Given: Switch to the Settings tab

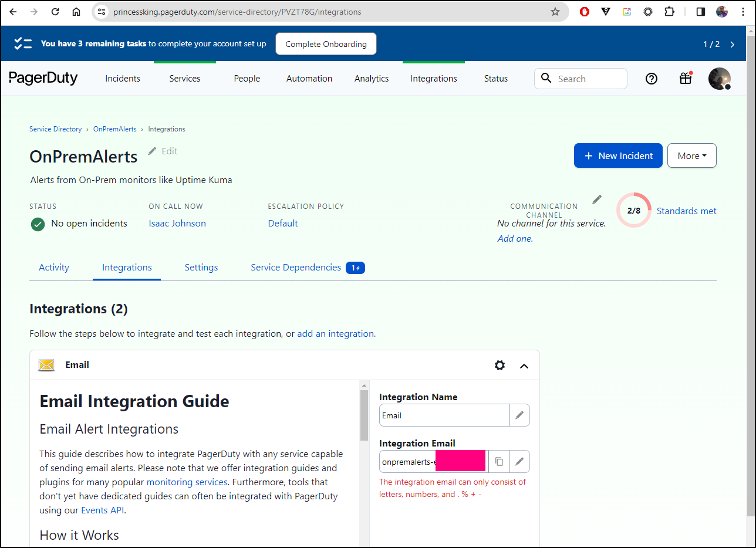Looking at the screenshot, I should [x=201, y=268].
